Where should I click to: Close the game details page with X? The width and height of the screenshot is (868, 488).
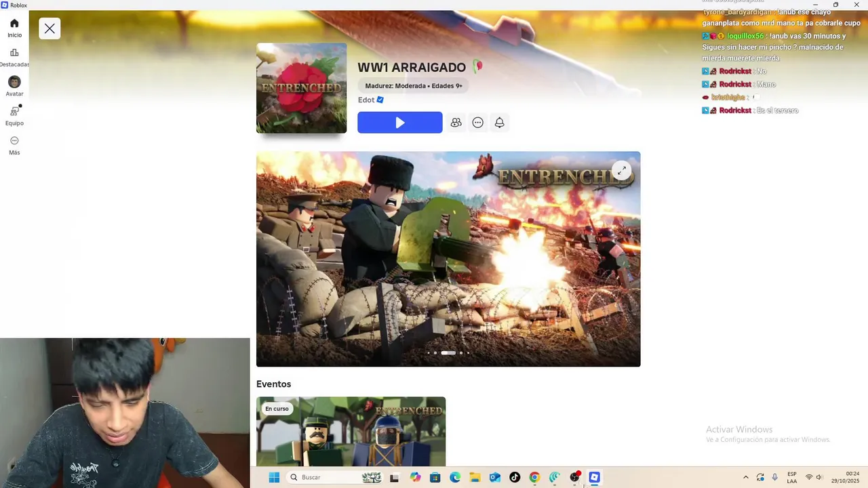[x=50, y=28]
